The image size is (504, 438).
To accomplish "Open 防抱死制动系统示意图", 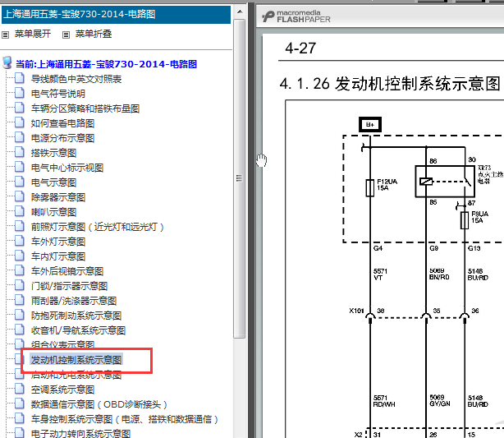I will 76,316.
